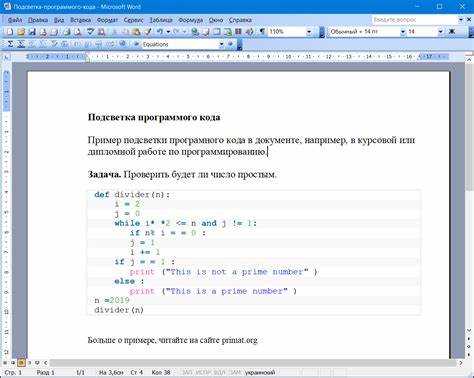Click the Insert table icon
Viewport: 474px width, 378px height.
(x=217, y=32)
